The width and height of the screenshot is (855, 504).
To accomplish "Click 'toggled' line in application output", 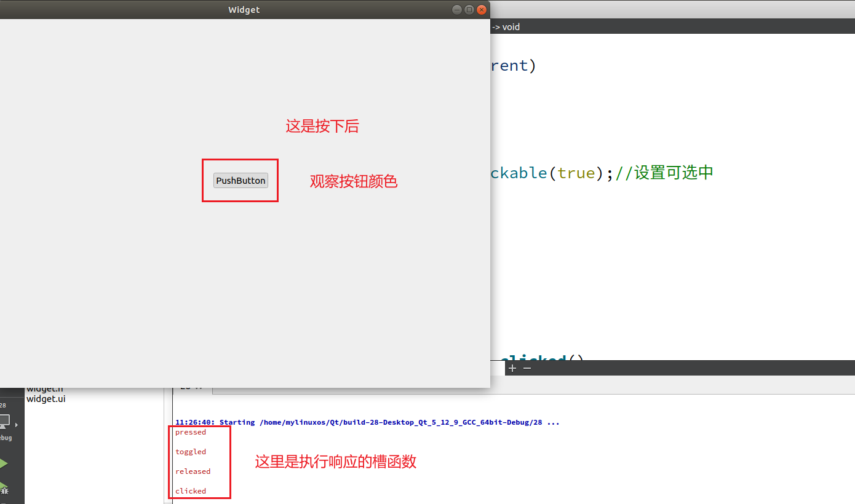I will point(191,452).
